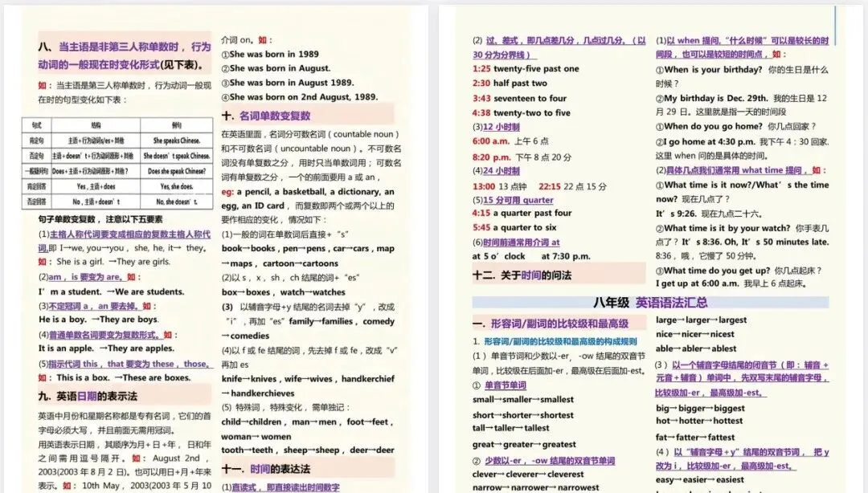Select the line 'easy→easier→easiest'
The width and height of the screenshot is (868, 493).
(x=700, y=479)
